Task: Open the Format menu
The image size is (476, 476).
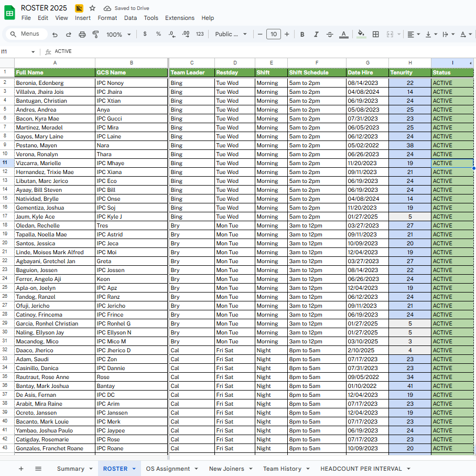Action: pyautogui.click(x=107, y=18)
